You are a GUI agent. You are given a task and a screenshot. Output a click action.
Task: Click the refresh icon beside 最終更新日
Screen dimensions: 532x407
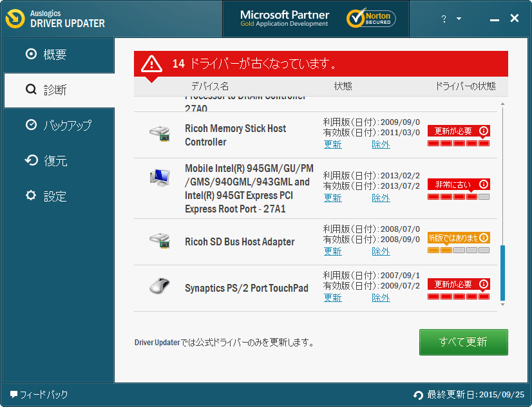click(418, 395)
